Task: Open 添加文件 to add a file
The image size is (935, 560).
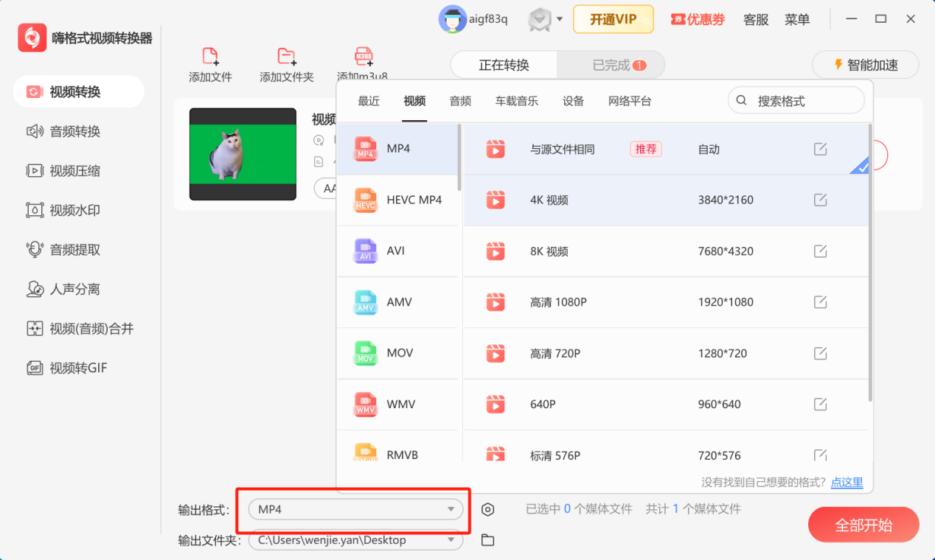Action: point(210,63)
